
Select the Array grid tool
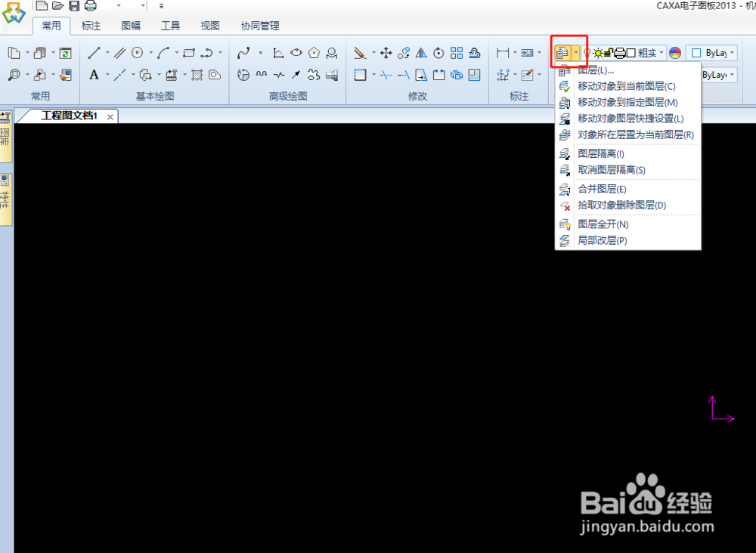457,53
